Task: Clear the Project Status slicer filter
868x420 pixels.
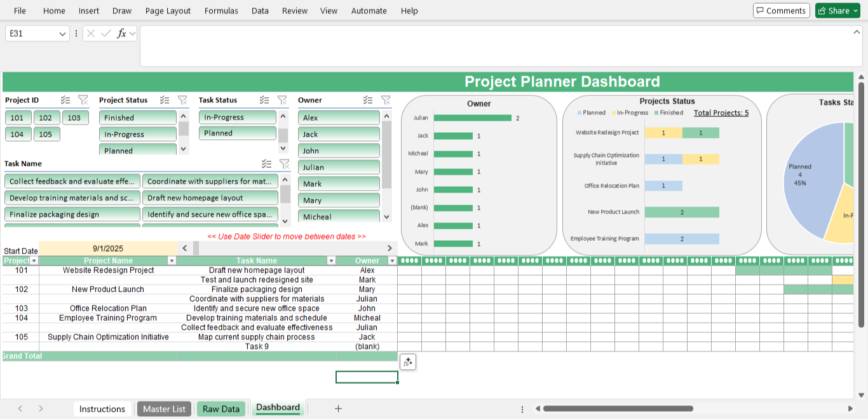Action: pyautogui.click(x=182, y=100)
